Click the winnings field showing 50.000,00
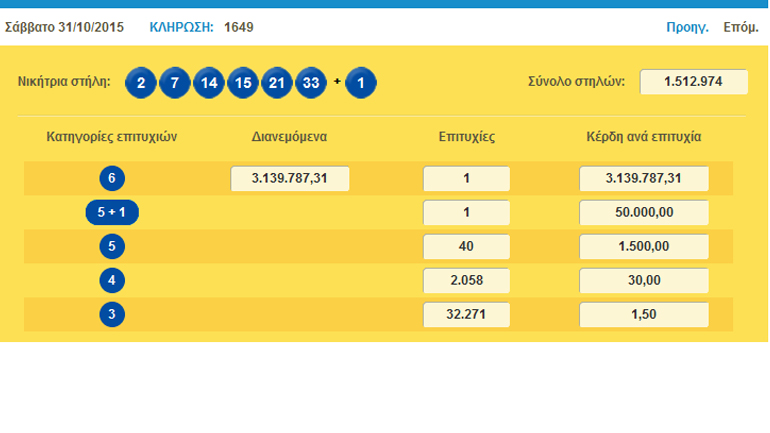The height and width of the screenshot is (433, 770). 644,213
